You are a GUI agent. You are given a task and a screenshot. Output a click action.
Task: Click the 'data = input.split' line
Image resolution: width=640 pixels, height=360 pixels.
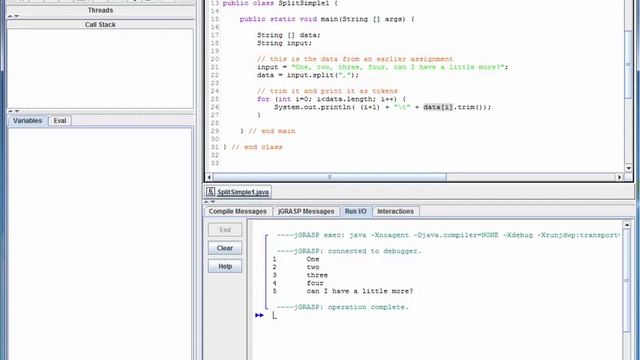pyautogui.click(x=308, y=75)
